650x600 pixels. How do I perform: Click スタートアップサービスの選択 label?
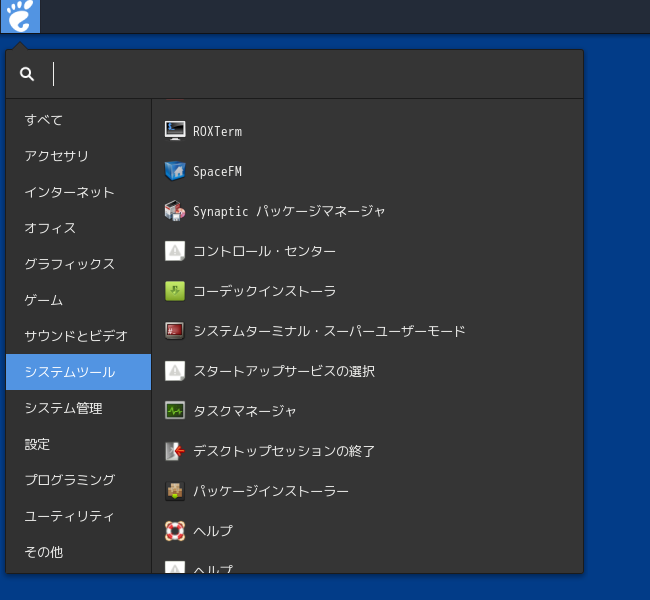pos(284,371)
